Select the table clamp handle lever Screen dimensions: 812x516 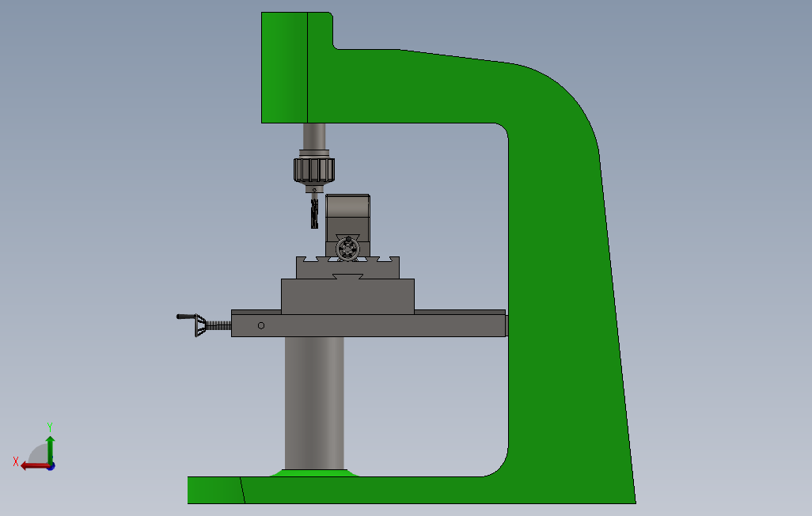(x=186, y=317)
